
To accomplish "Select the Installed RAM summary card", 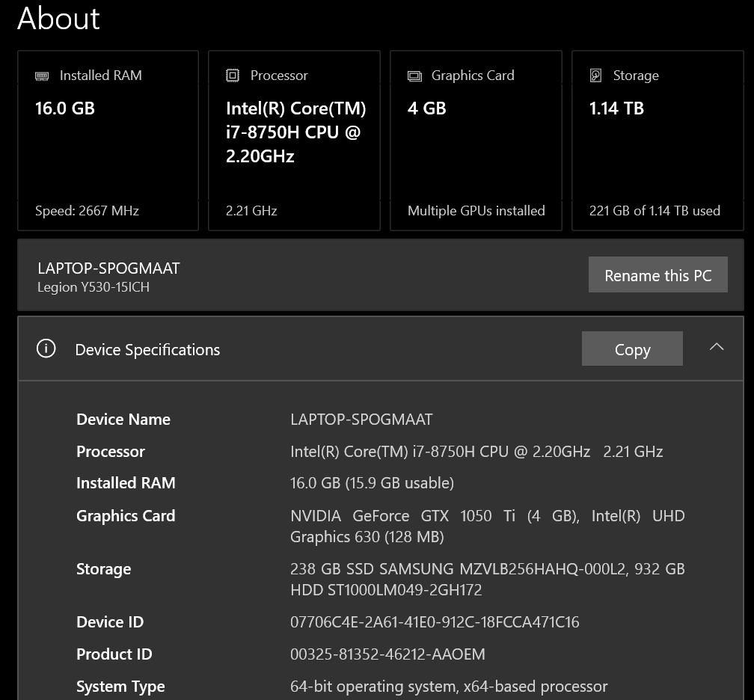I will pos(108,140).
